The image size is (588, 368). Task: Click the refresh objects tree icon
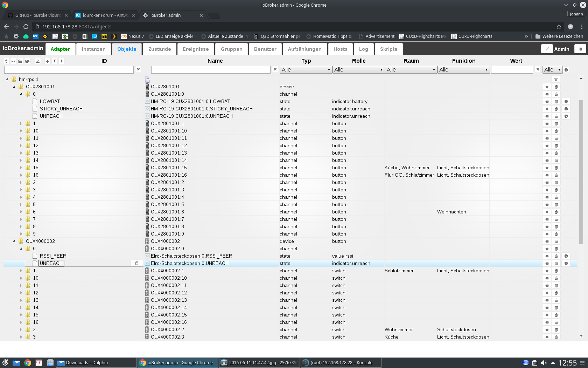tap(6, 61)
